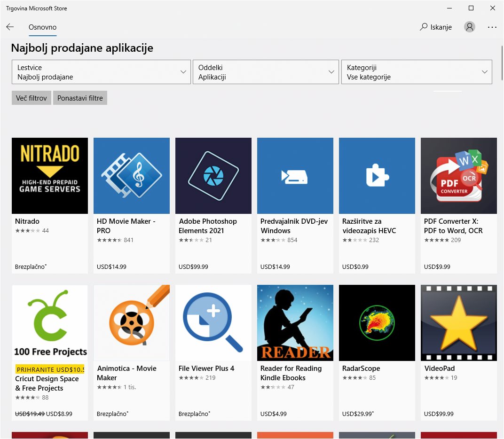This screenshot has width=504, height=439.
Task: Click the File Viewer Plus 4 title
Action: coord(206,368)
